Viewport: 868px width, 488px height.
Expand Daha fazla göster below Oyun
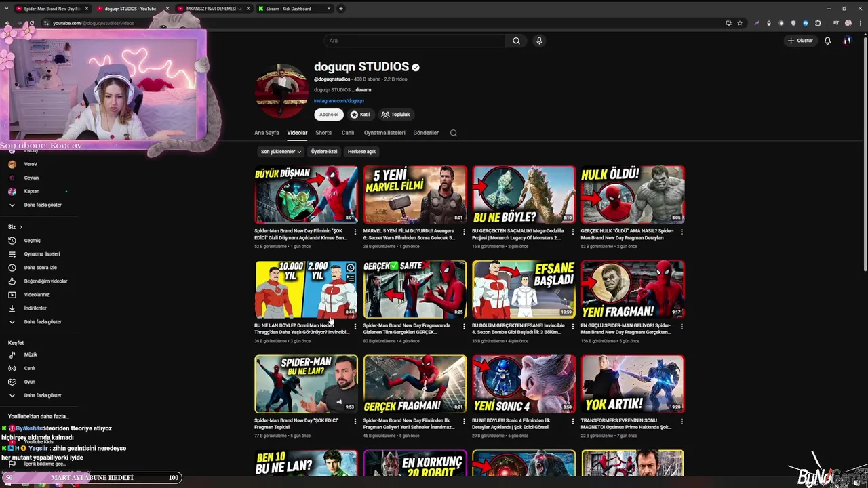pos(42,395)
